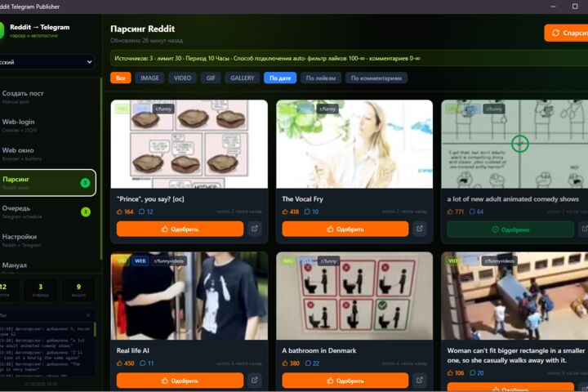Filter posts by IMAGE type
This screenshot has height=392, width=588.
tap(149, 78)
